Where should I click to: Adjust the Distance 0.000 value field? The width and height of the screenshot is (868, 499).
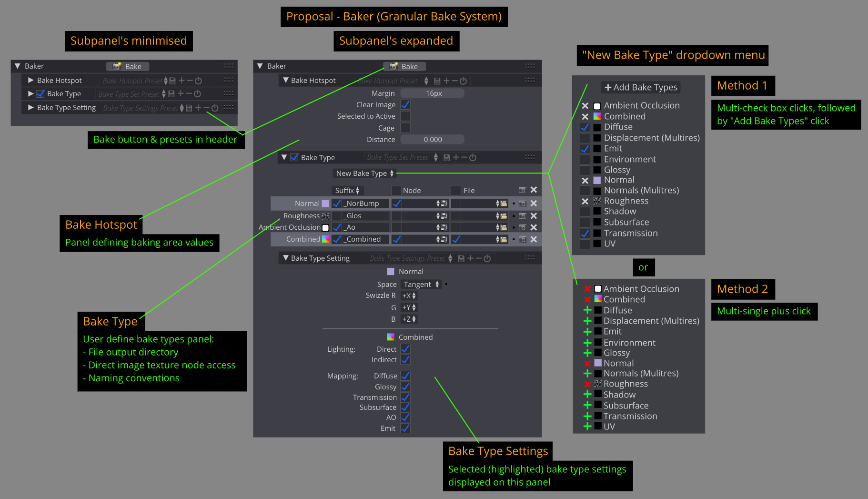click(433, 140)
